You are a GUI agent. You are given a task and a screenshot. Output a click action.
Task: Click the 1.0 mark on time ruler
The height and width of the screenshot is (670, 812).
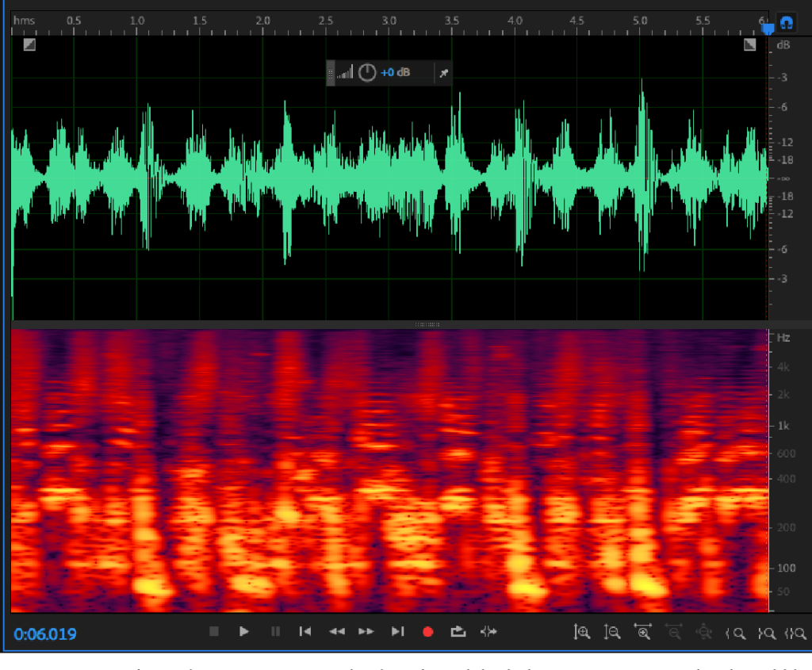pyautogui.click(x=136, y=20)
